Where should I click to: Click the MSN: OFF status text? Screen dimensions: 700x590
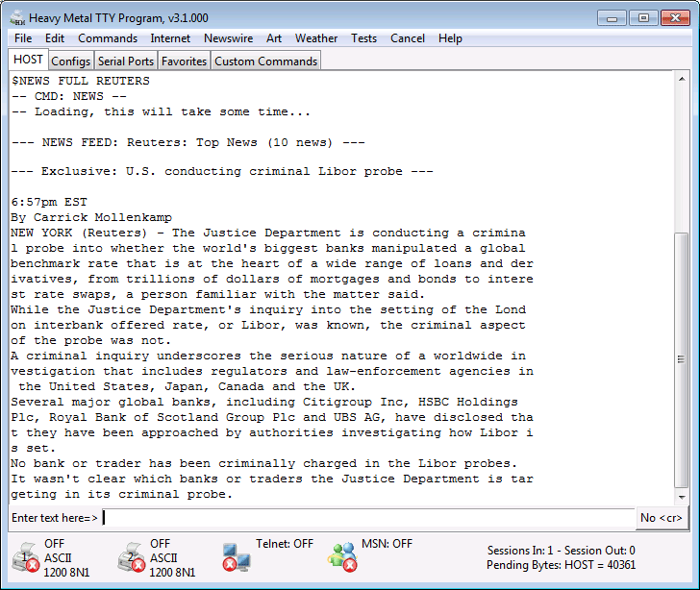click(x=387, y=544)
